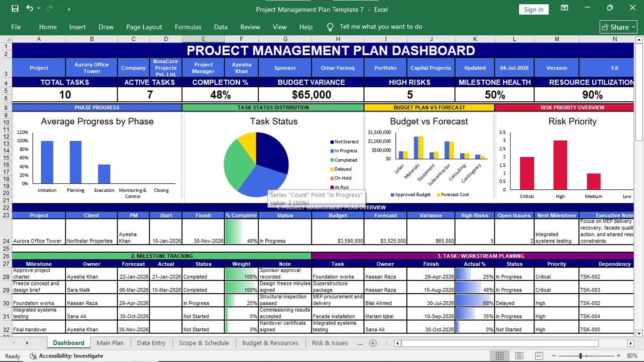Image resolution: width=644 pixels, height=362 pixels.
Task: Switch to the Data Entry sheet tab
Action: [151, 343]
